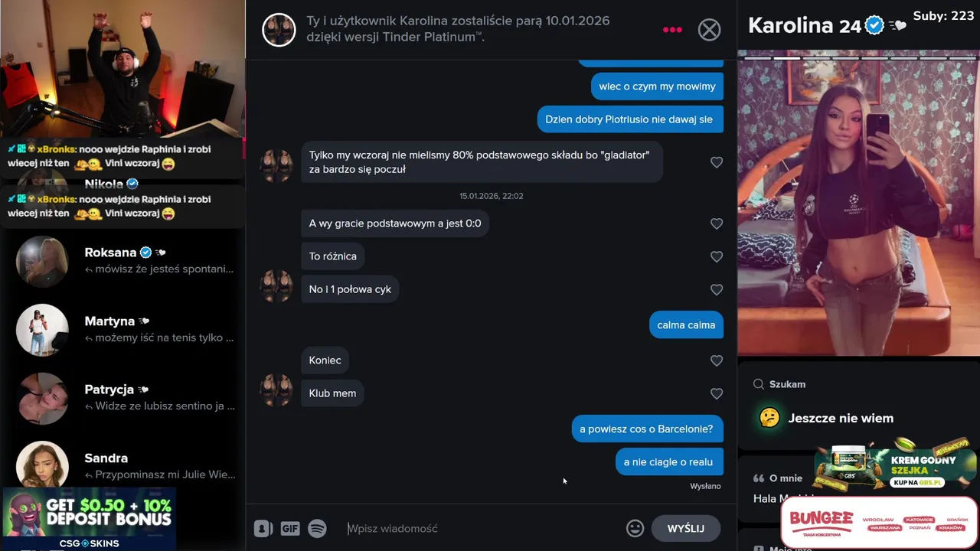Viewport: 980px width, 551px height.
Task: Like the message "Koniec"
Action: [x=717, y=360]
